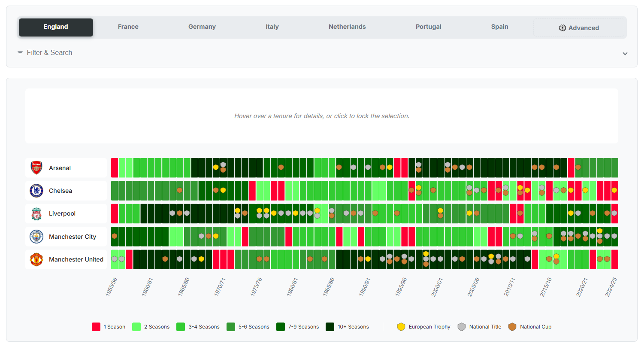Click the 2020/21 axis label

582,286
